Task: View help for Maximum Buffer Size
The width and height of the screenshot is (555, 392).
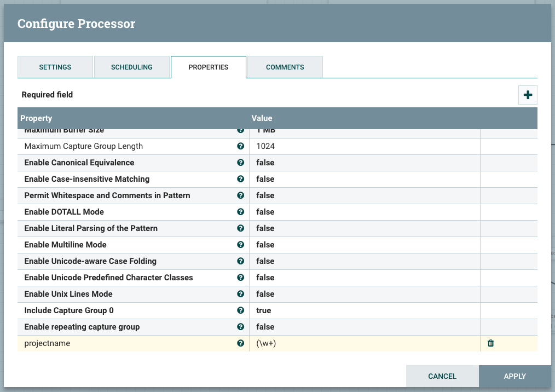Action: pyautogui.click(x=240, y=130)
